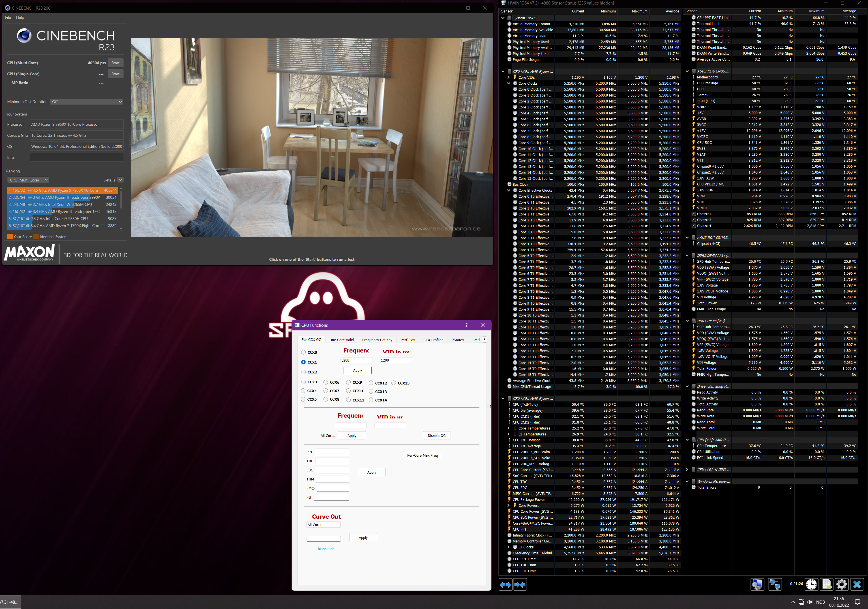
Task: Click the Disable OC button
Action: (x=437, y=435)
